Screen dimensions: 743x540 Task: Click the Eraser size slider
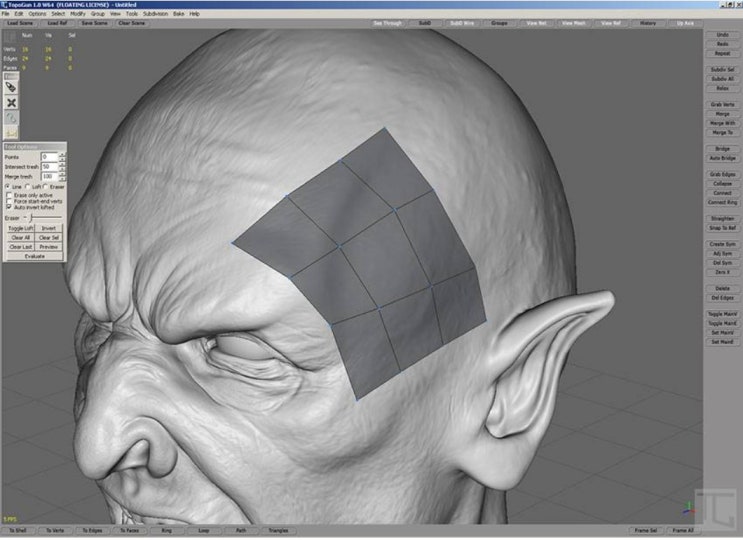click(x=30, y=217)
